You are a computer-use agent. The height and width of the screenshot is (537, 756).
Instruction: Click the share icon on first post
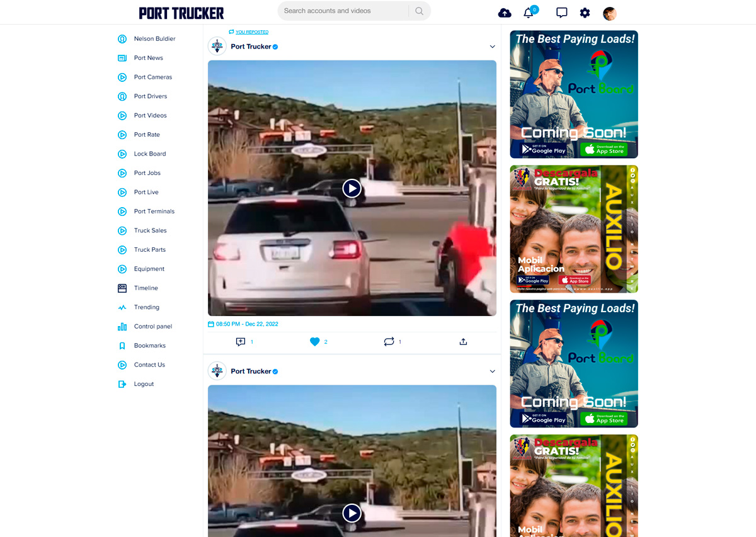click(463, 342)
